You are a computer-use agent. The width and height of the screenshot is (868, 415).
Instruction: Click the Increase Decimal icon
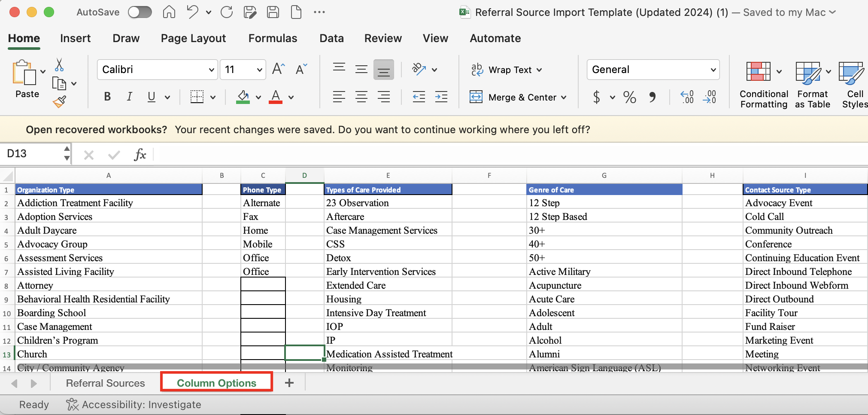[687, 97]
